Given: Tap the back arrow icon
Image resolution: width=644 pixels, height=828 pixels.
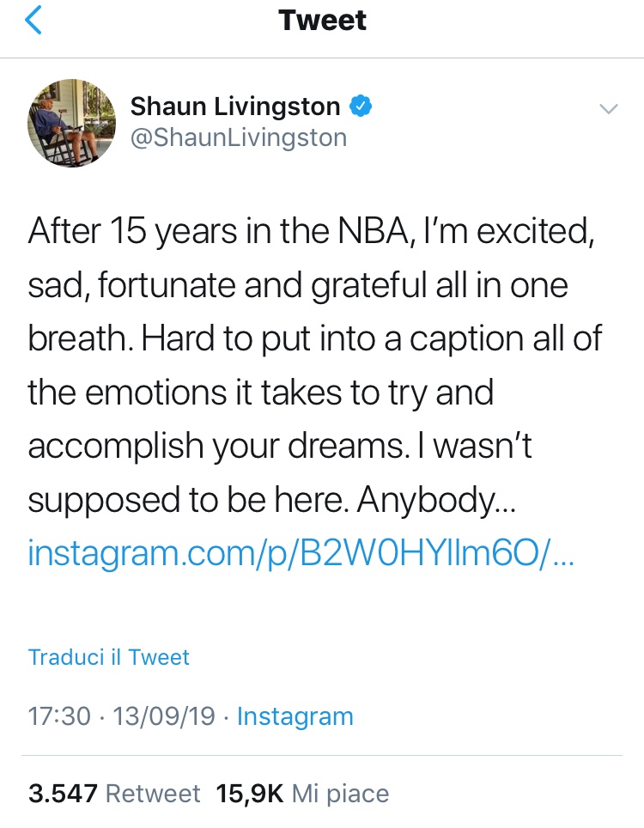Looking at the screenshot, I should point(33,21).
